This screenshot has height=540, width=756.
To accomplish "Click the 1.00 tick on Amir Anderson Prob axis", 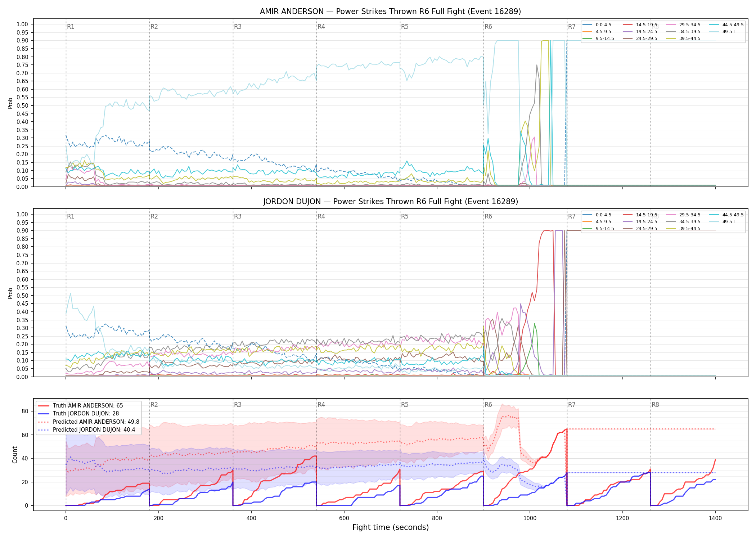I will click(x=22, y=24).
